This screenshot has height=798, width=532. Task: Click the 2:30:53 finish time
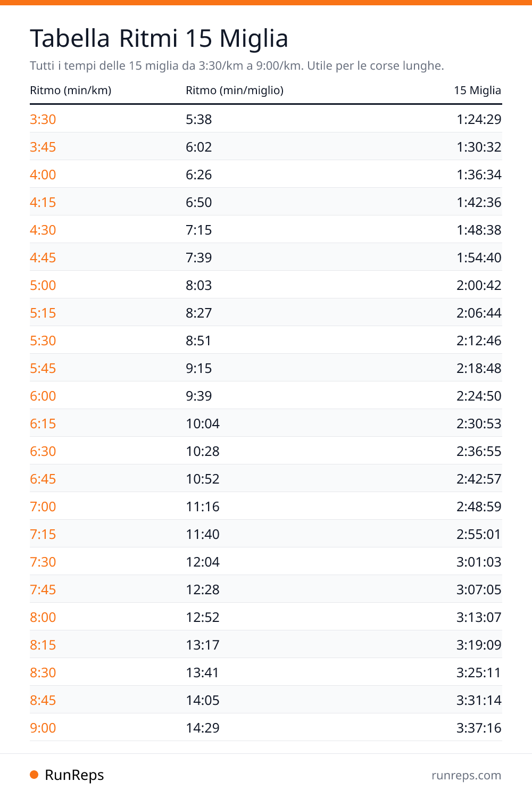click(479, 423)
